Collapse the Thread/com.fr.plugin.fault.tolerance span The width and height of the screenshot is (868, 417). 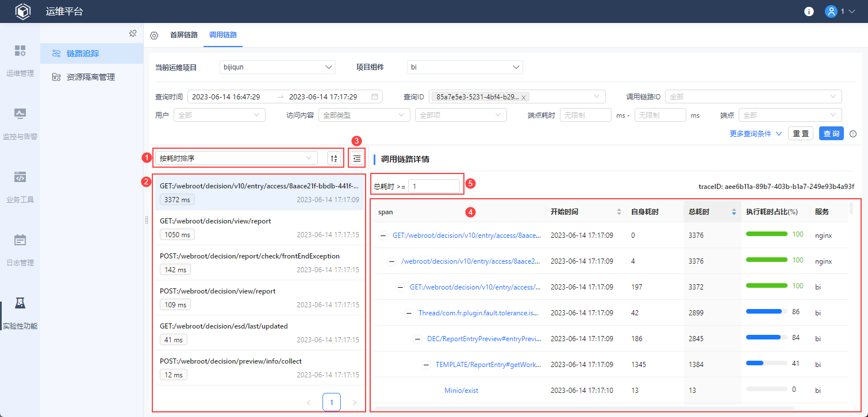409,313
